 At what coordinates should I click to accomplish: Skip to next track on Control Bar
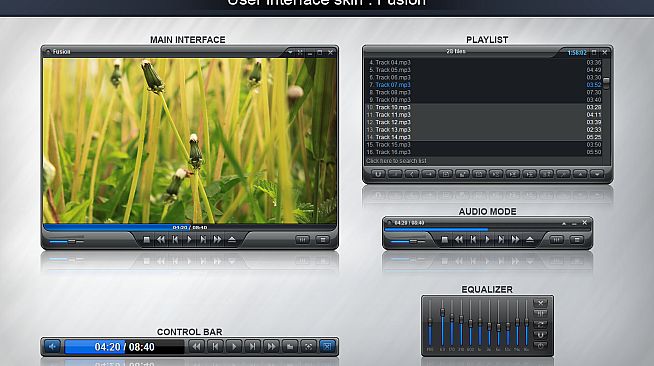tap(253, 346)
